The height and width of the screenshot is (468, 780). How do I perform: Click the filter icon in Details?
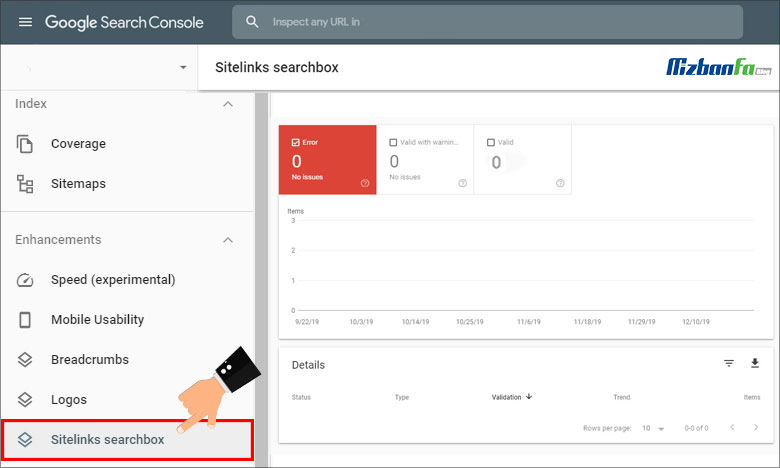(729, 364)
